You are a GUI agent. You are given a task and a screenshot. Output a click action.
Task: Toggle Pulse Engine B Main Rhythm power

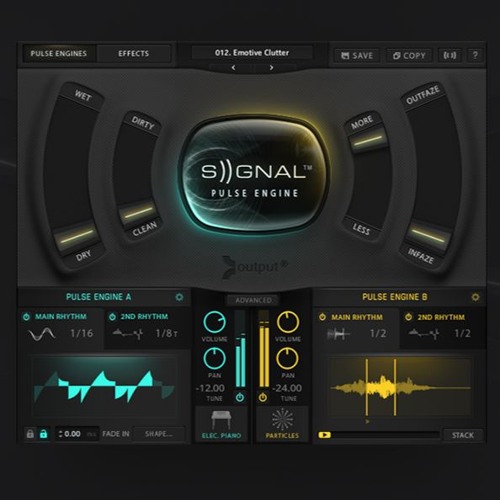(322, 317)
